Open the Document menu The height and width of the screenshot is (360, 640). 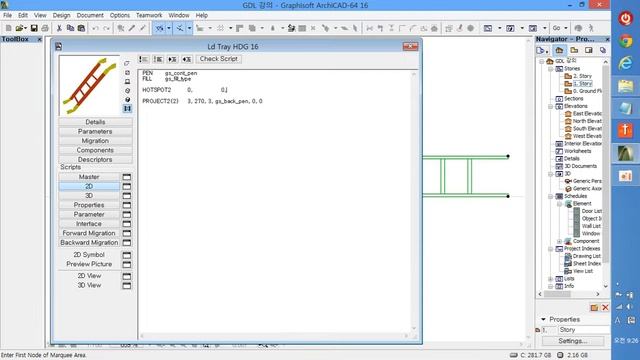[90, 15]
